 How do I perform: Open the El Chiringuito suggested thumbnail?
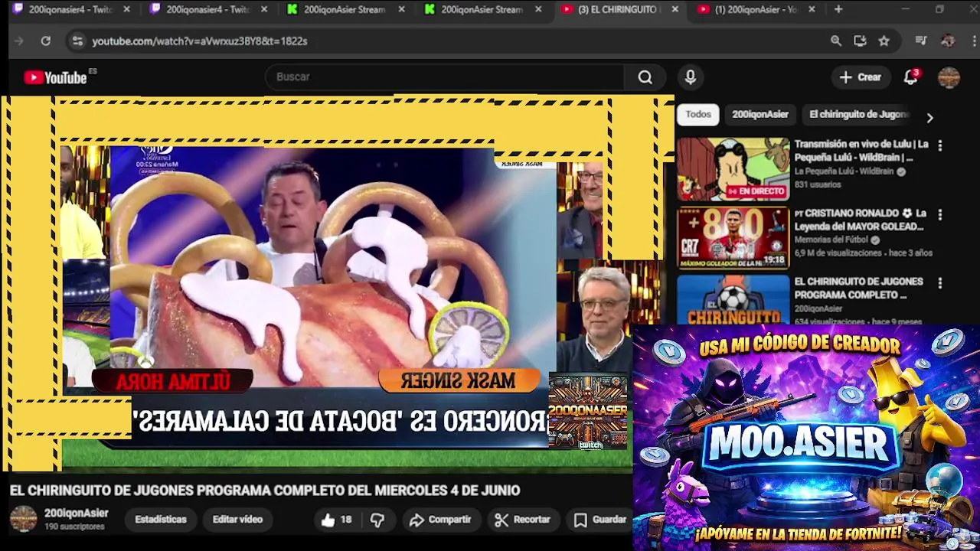coord(733,300)
